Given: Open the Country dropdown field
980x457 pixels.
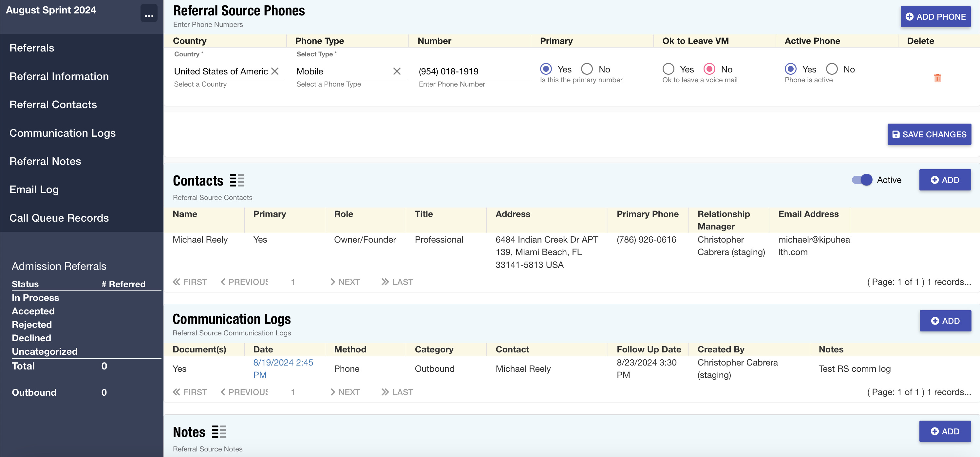Looking at the screenshot, I should [x=221, y=71].
